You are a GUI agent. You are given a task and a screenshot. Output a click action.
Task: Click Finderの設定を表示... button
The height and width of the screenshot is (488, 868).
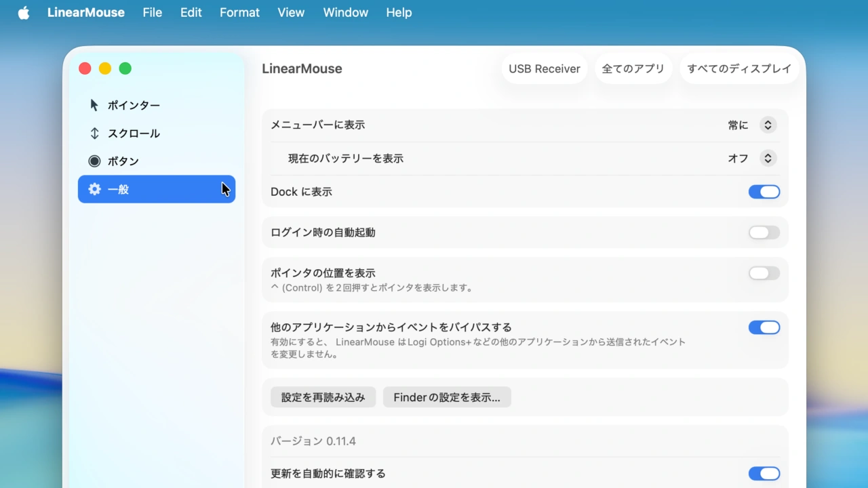pos(447,397)
